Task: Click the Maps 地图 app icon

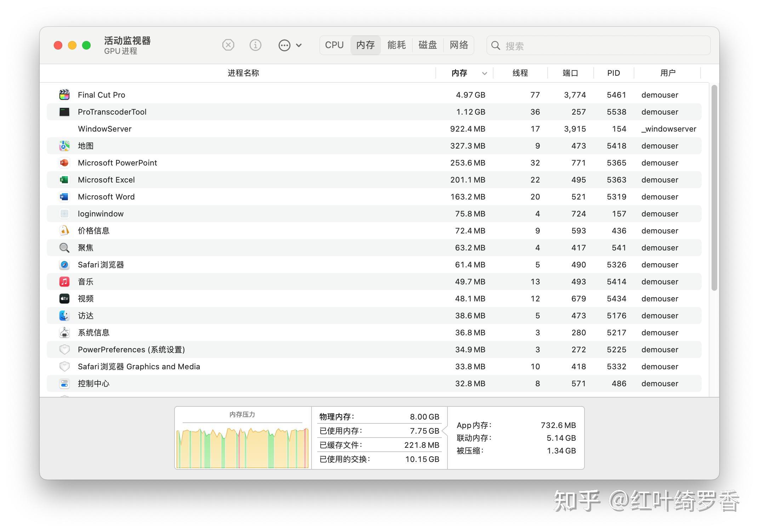Action: tap(64, 145)
